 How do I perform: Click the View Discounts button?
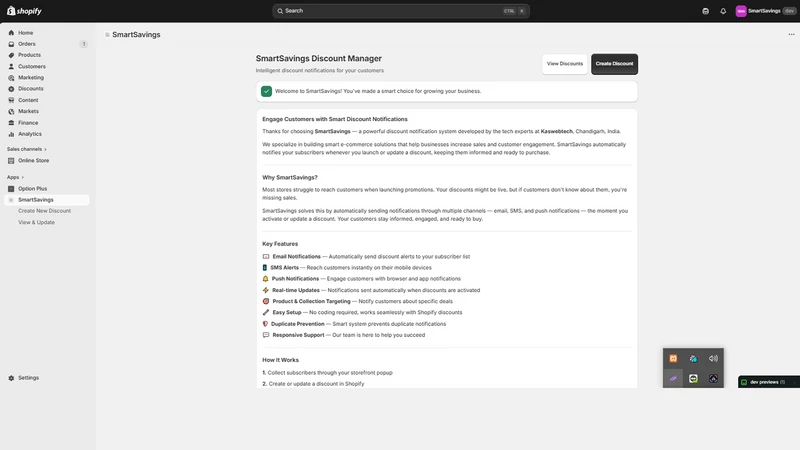click(x=565, y=64)
